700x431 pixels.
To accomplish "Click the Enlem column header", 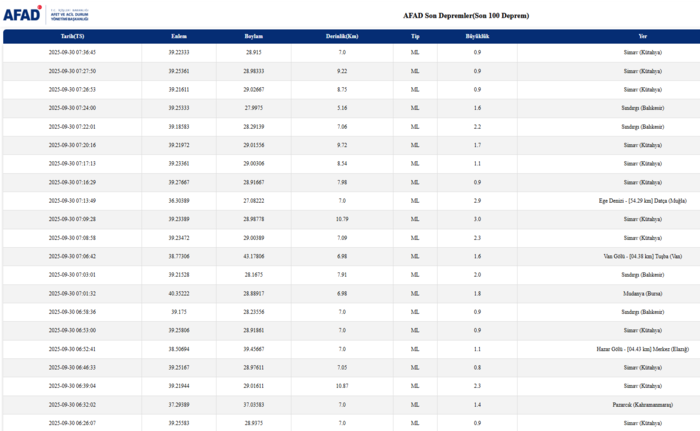I will (178, 36).
